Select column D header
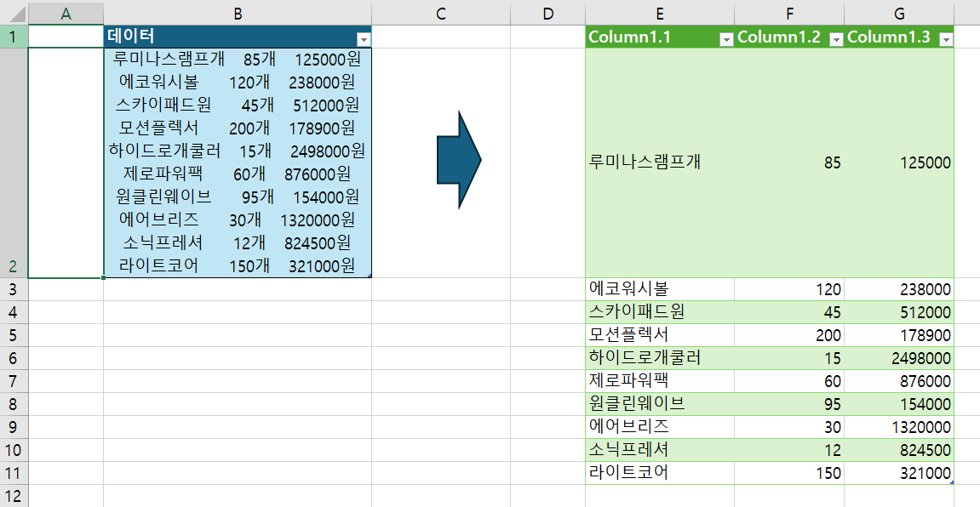 point(547,13)
